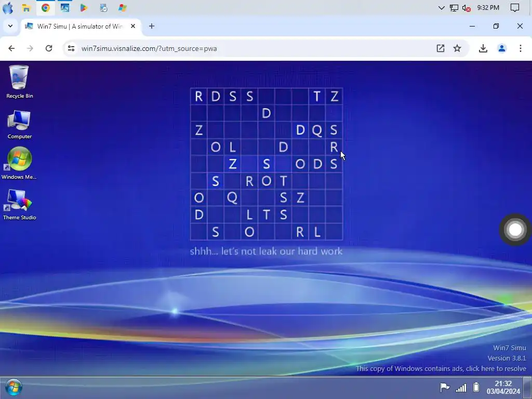The width and height of the screenshot is (532, 399).
Task: Open the Computer desktop icon
Action: 19,124
